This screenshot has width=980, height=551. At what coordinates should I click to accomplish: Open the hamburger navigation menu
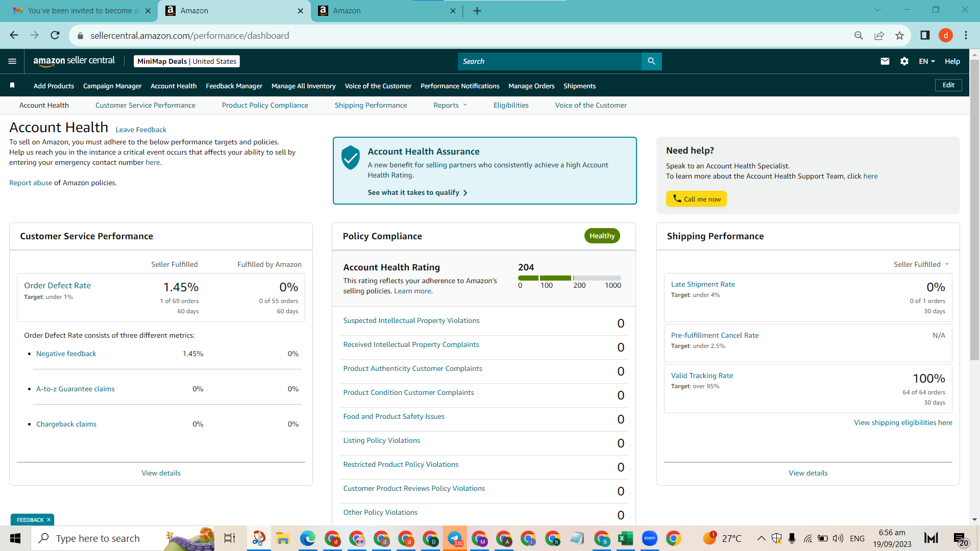(12, 61)
